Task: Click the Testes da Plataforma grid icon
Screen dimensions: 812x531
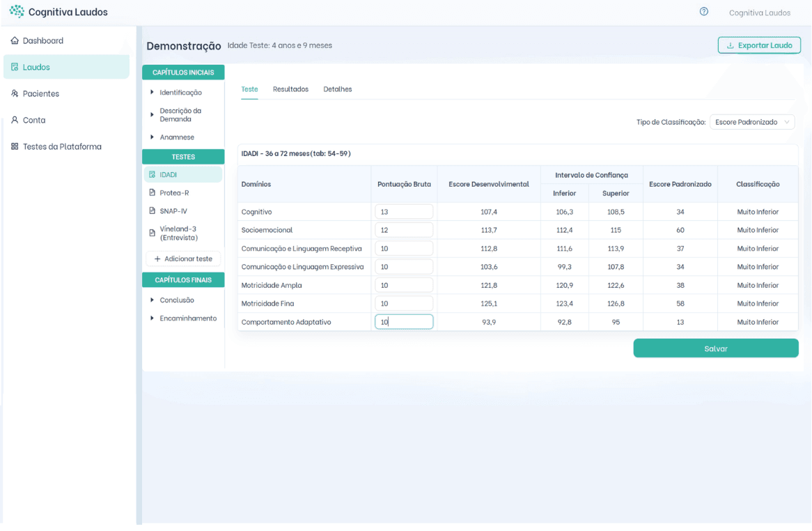Action: [15, 146]
